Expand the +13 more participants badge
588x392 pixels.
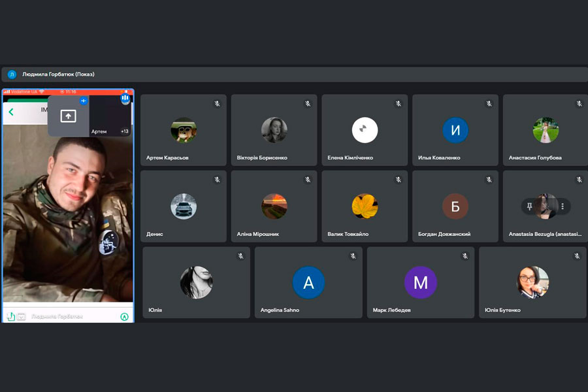tap(124, 131)
